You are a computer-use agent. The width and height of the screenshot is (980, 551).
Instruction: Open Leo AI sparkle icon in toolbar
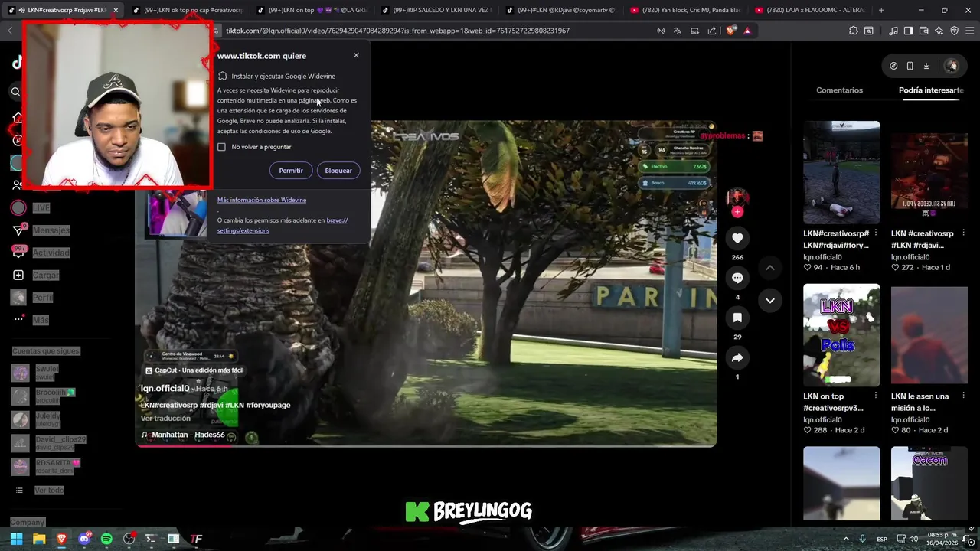(939, 31)
